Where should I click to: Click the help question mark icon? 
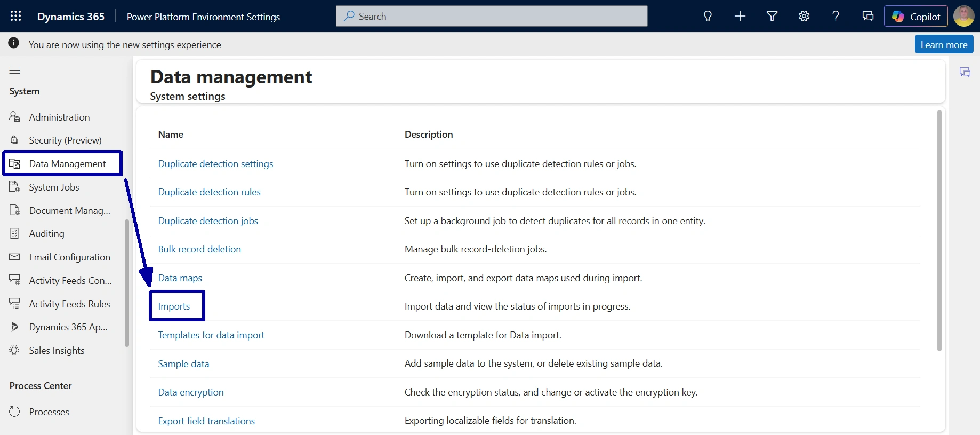pyautogui.click(x=836, y=16)
